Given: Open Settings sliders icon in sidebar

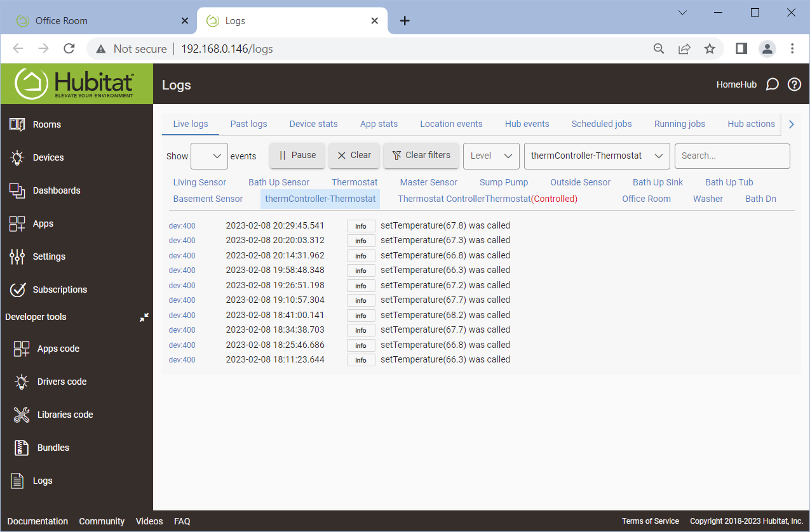Looking at the screenshot, I should pyautogui.click(x=17, y=256).
